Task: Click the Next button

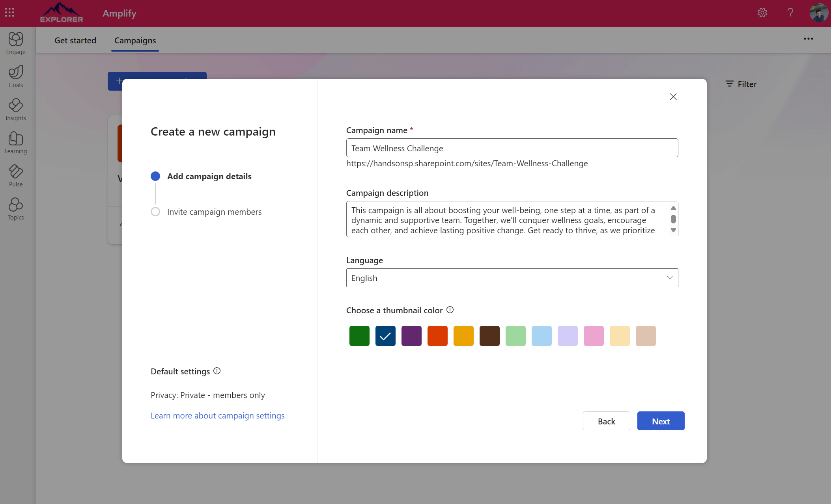Action: [661, 421]
